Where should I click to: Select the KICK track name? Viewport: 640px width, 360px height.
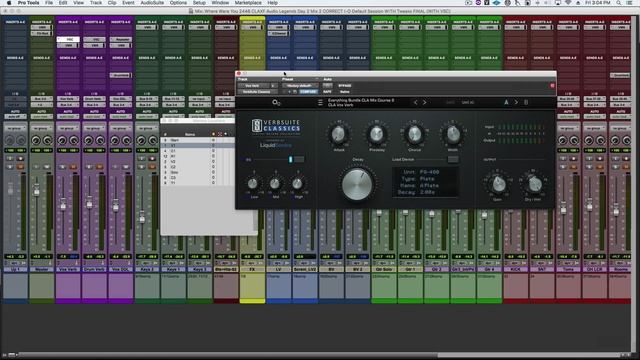[x=516, y=269]
